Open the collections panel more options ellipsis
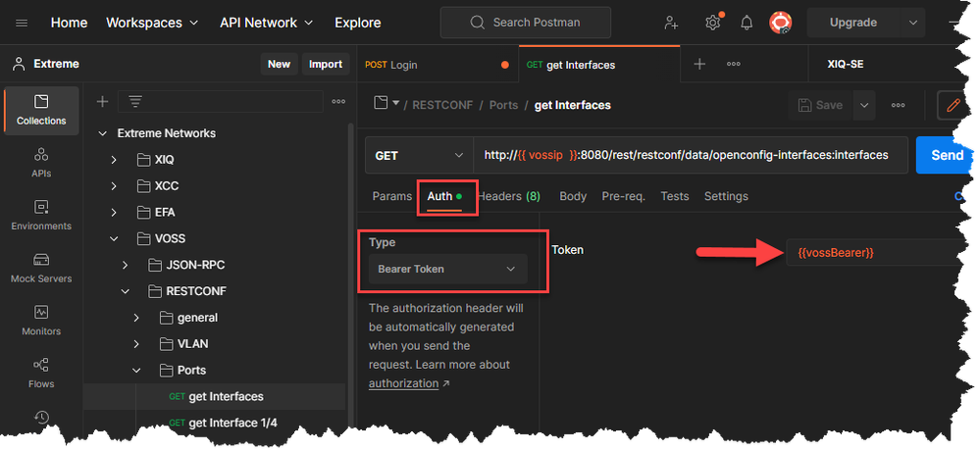980x453 pixels. click(x=338, y=101)
